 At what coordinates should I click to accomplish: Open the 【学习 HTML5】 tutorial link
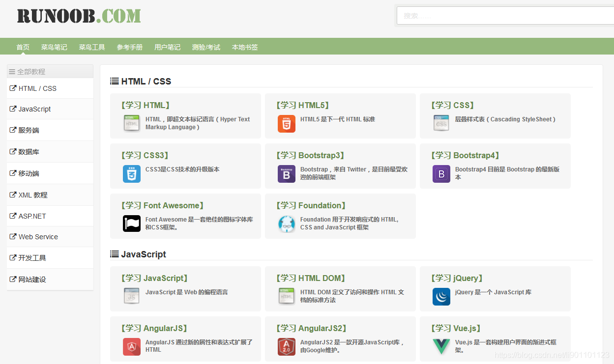[302, 105]
